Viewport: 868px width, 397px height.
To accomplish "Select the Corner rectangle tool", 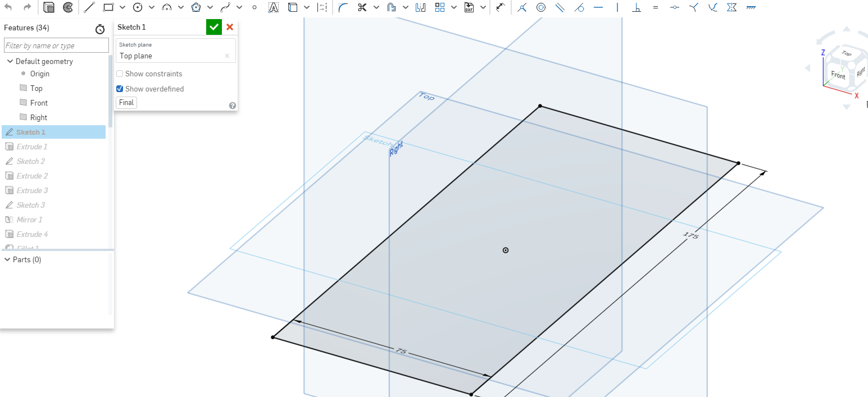I will pyautogui.click(x=108, y=7).
